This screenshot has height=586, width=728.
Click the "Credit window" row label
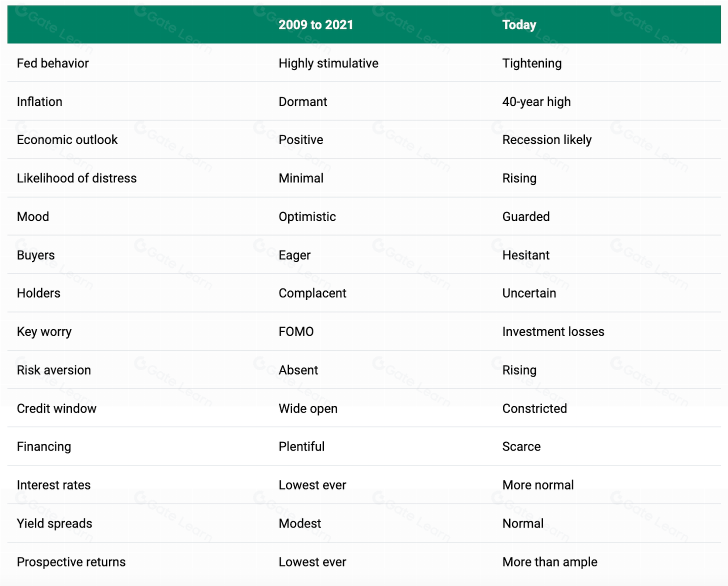pyautogui.click(x=56, y=409)
